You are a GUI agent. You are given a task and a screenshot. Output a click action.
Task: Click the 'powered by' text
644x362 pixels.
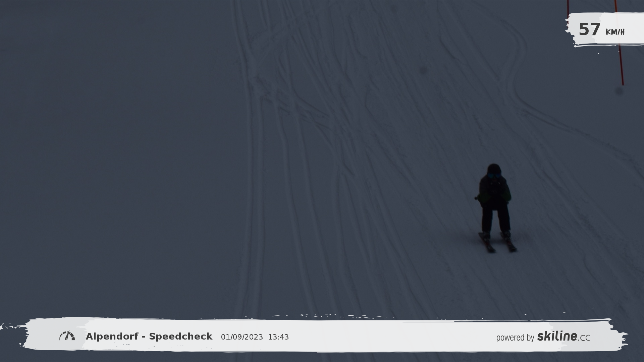coord(515,338)
